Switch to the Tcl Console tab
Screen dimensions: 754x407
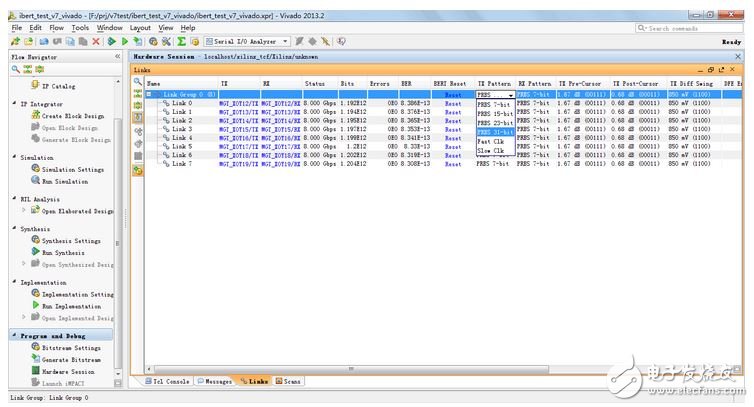pyautogui.click(x=167, y=381)
